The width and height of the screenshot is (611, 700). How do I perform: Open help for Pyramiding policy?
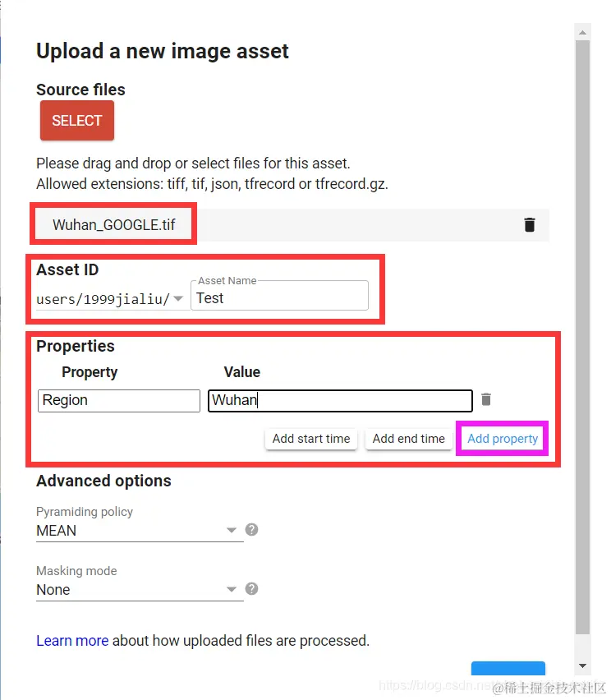[x=252, y=529]
